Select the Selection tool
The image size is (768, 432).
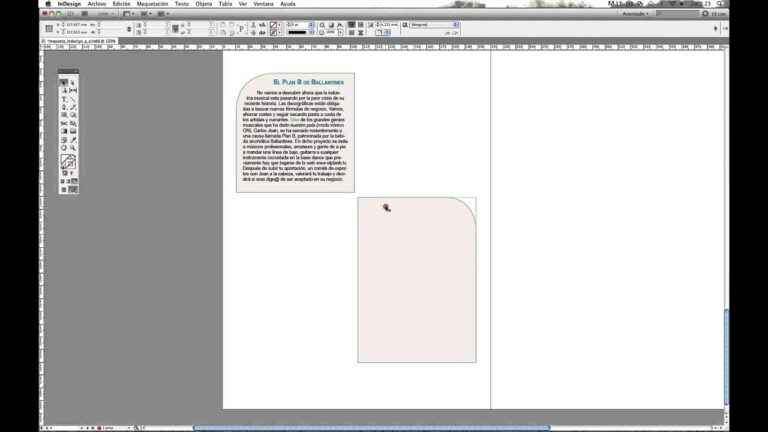tap(64, 83)
